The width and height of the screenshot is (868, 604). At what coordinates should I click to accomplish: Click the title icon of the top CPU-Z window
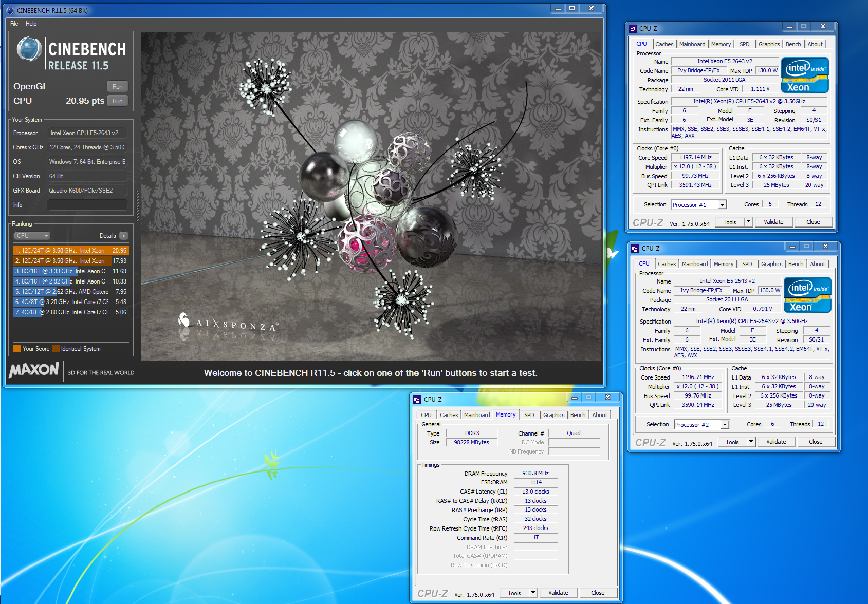tap(633, 29)
